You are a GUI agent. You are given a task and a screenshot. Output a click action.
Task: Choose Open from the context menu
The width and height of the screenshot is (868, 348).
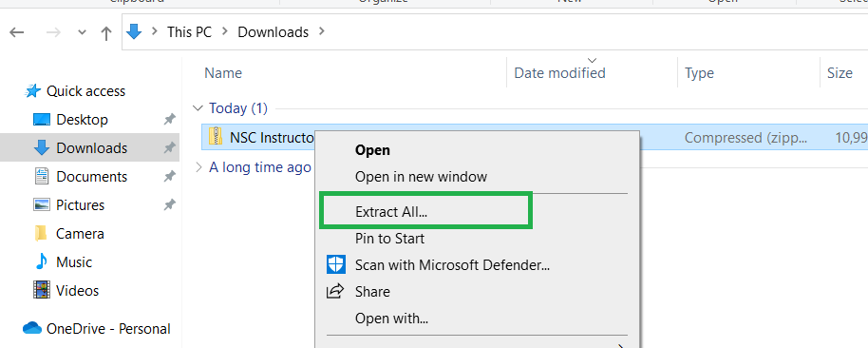tap(372, 150)
